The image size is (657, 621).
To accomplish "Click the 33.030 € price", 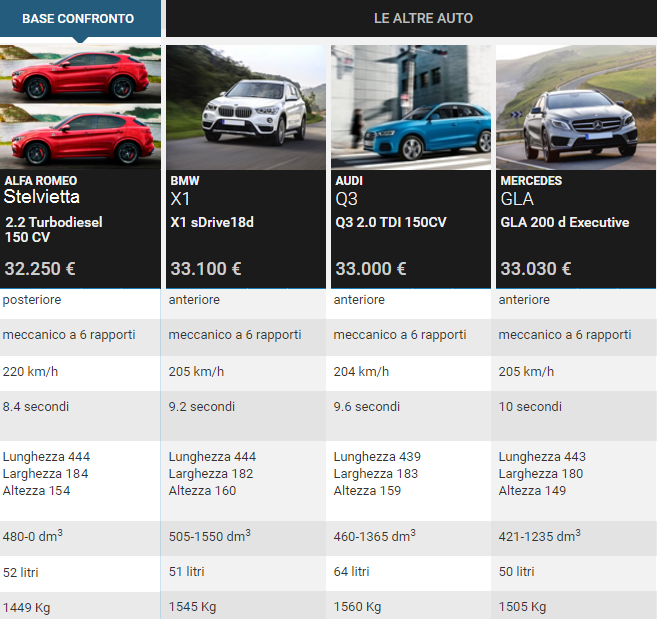I will pos(536,269).
